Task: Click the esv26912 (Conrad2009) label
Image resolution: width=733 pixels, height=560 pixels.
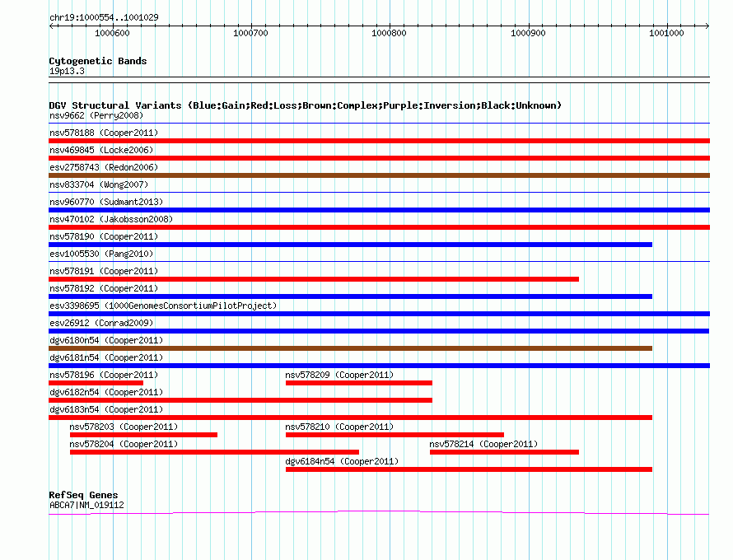Action: 101,323
